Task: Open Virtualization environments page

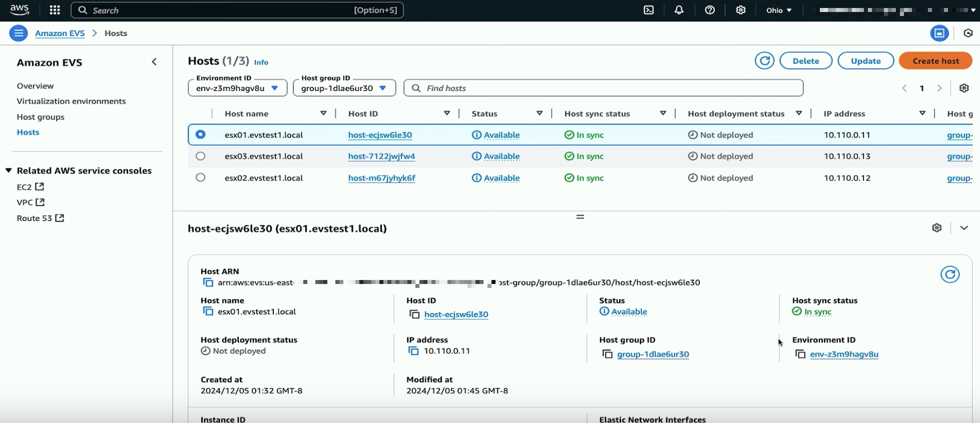Action: [71, 101]
